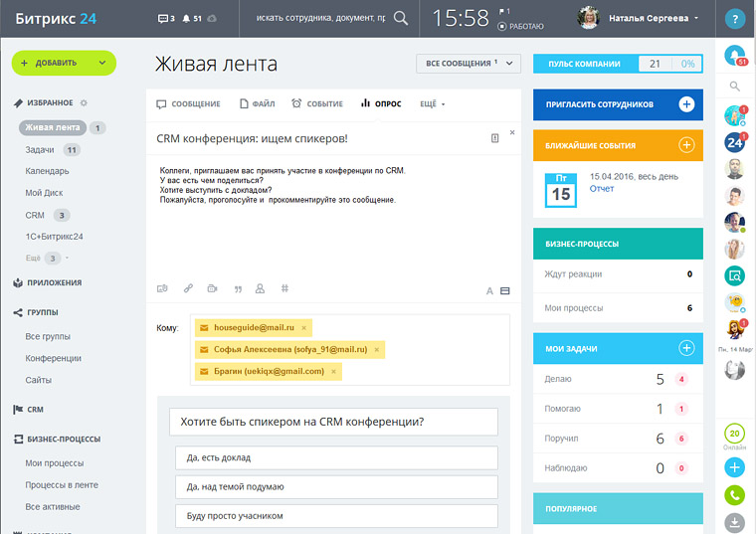Toggle text formatting panel with the A icon
The width and height of the screenshot is (756, 534).
coord(489,291)
